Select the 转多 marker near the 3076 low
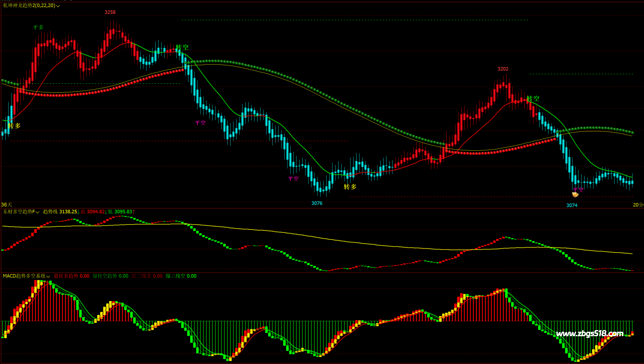 350,187
